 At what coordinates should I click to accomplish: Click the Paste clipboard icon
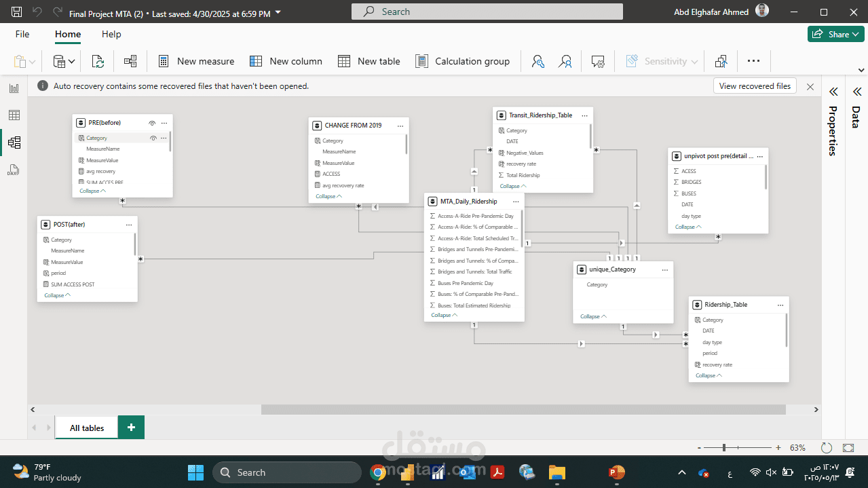pos(20,61)
